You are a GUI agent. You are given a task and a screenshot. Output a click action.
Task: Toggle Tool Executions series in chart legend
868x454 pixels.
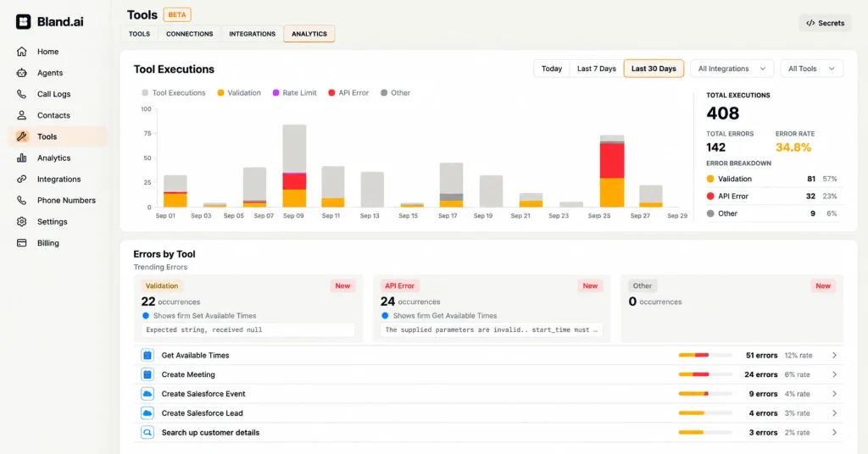coord(173,93)
